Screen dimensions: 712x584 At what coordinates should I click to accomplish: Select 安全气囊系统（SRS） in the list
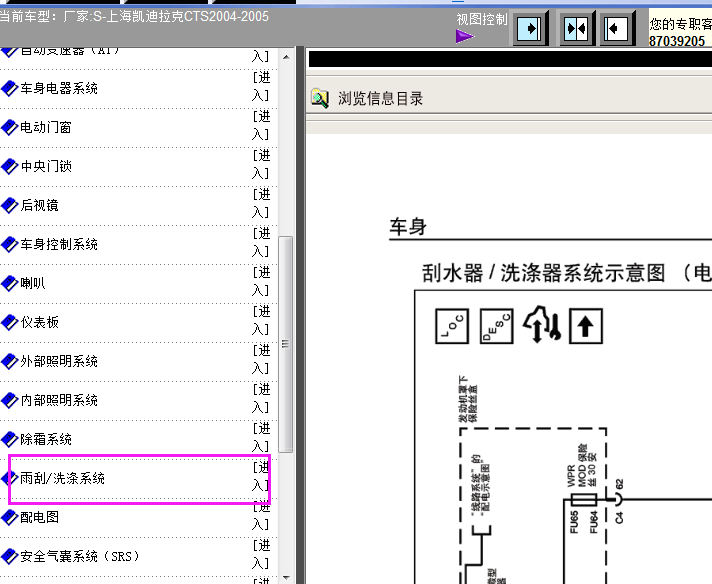(x=80, y=556)
